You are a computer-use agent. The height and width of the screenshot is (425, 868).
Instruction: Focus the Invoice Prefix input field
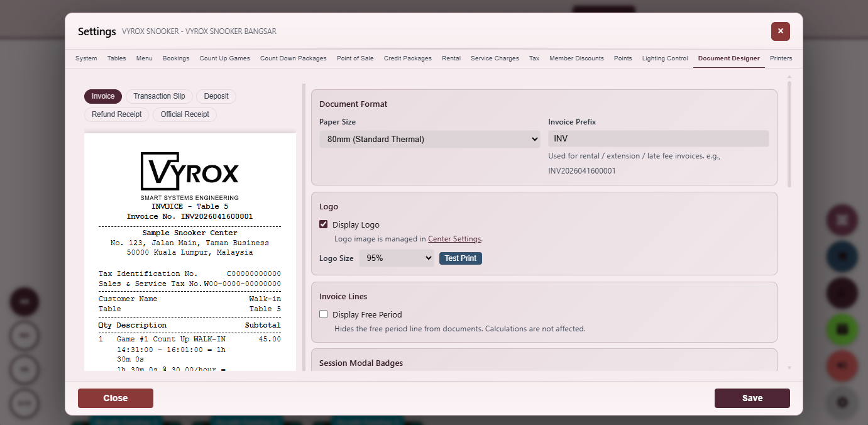point(658,138)
